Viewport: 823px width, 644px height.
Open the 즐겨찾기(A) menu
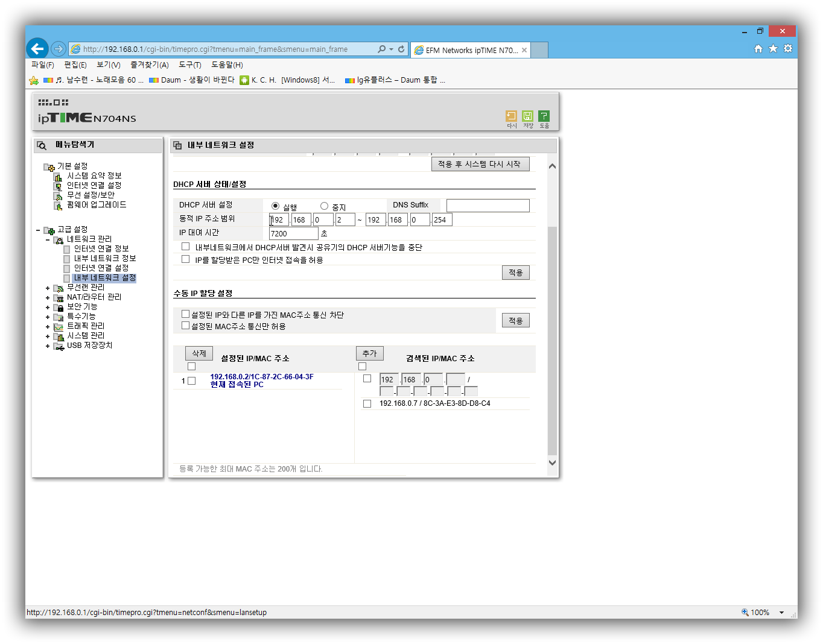point(150,65)
